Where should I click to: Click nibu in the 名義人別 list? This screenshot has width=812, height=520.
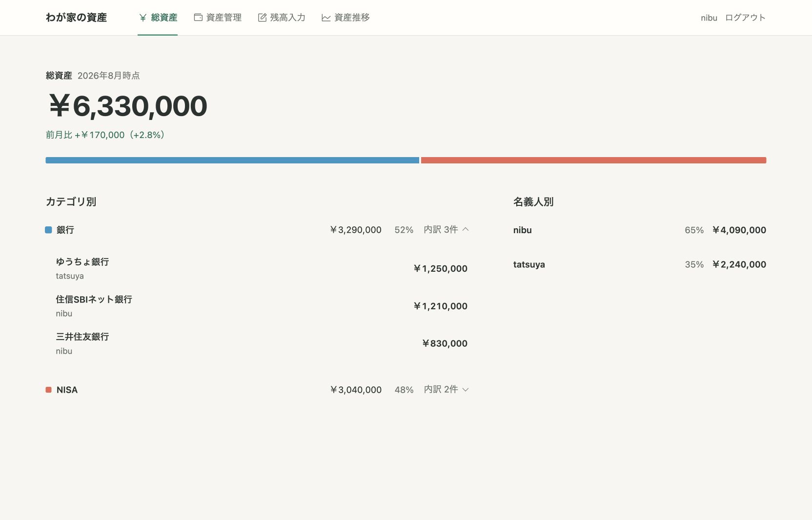click(523, 230)
